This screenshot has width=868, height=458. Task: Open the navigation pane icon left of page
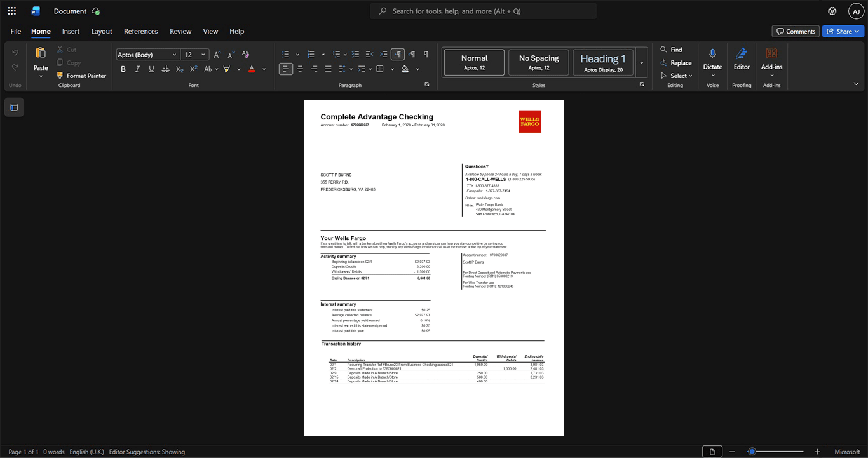14,107
